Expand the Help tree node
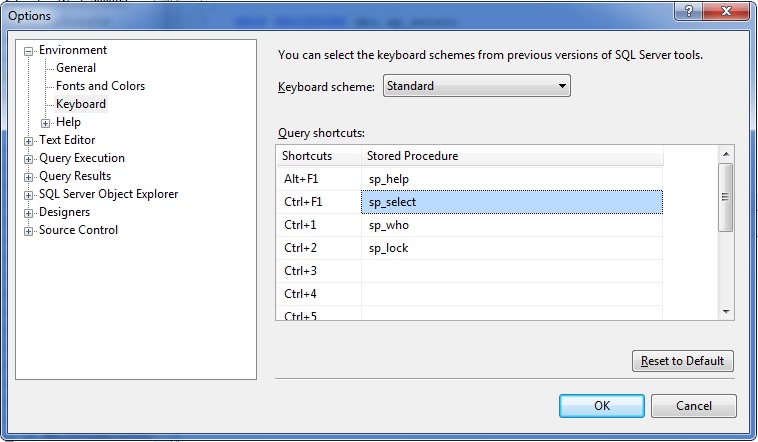758x442 pixels. point(46,123)
